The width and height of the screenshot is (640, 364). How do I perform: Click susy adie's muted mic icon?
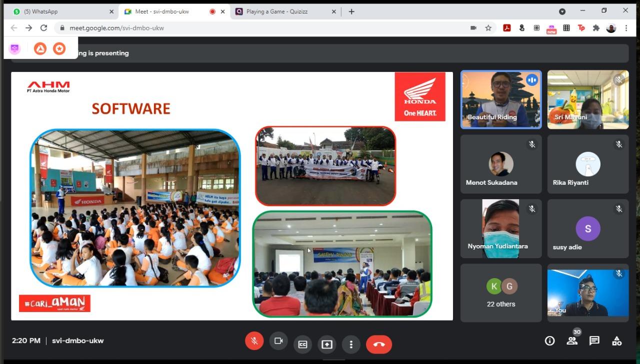point(619,209)
